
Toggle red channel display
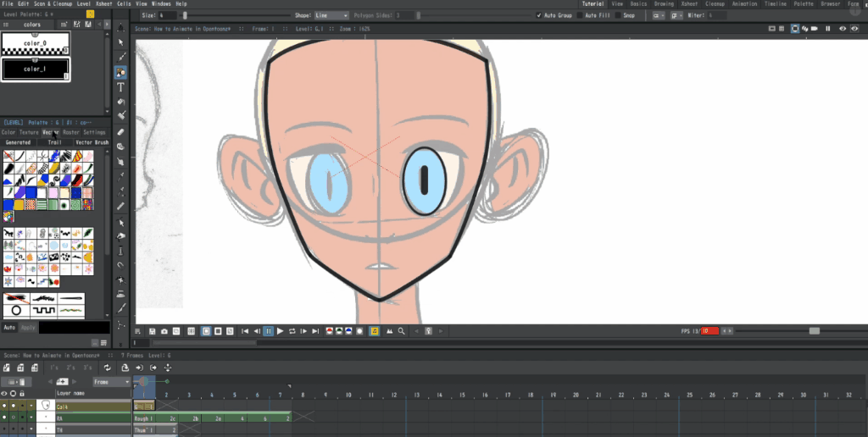click(x=330, y=331)
